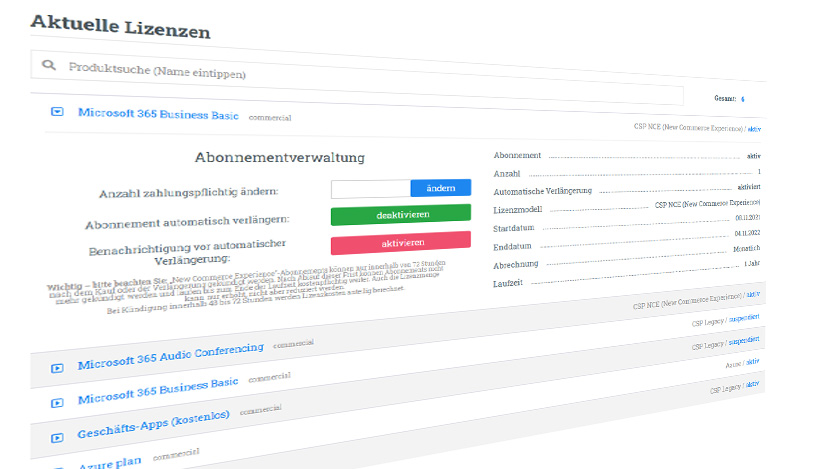The width and height of the screenshot is (833, 469).
Task: Expand the lower Microsoft 365 Business Basic row
Action: [57, 403]
